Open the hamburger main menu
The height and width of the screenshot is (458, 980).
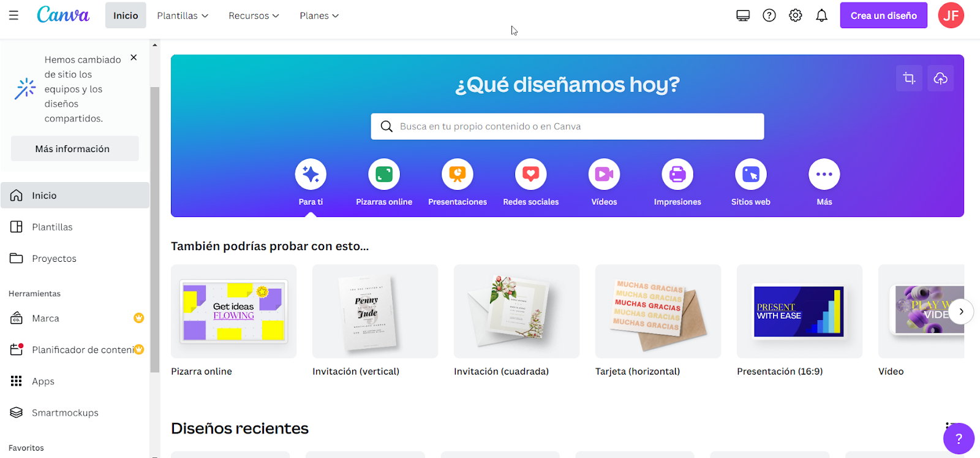13,15
